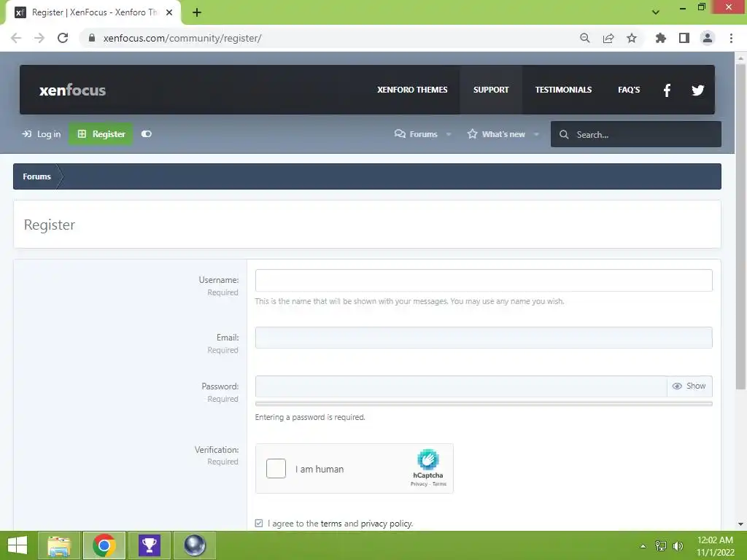Image resolution: width=747 pixels, height=560 pixels.
Task: Open volume control tray icon
Action: (678, 546)
